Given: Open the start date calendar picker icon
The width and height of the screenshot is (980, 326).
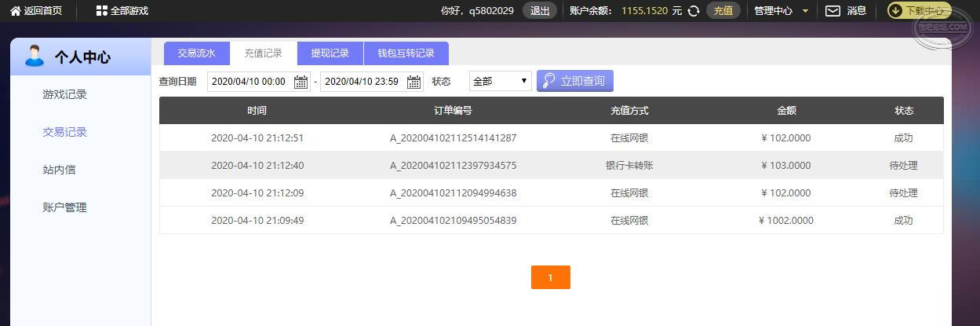Looking at the screenshot, I should click(x=301, y=82).
